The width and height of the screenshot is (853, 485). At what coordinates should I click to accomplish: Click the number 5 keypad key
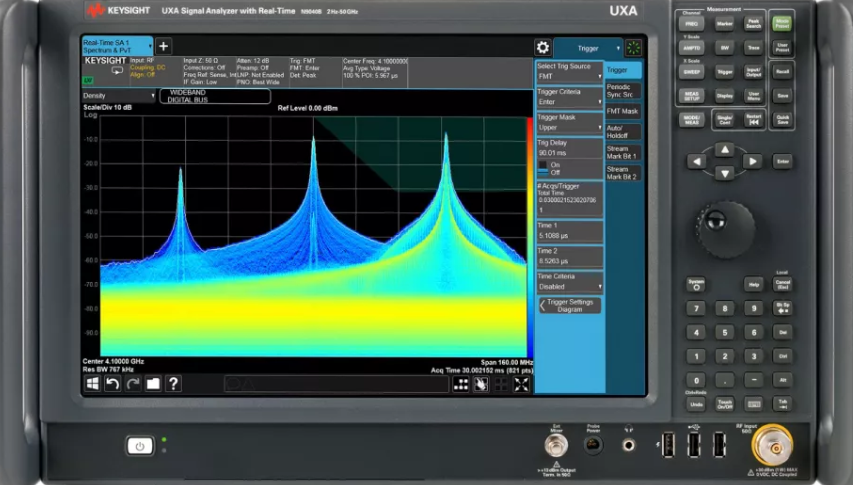[725, 332]
